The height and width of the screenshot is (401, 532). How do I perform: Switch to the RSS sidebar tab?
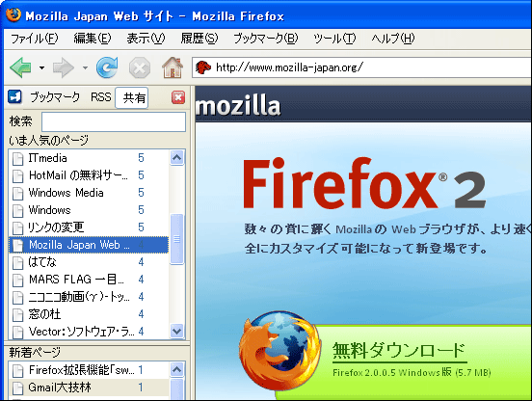click(x=101, y=97)
